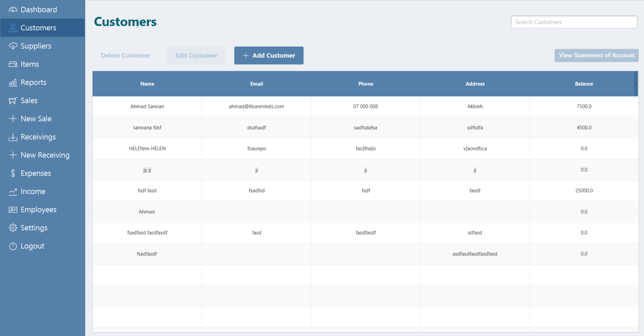Click the Sales shopping cart icon

click(13, 101)
